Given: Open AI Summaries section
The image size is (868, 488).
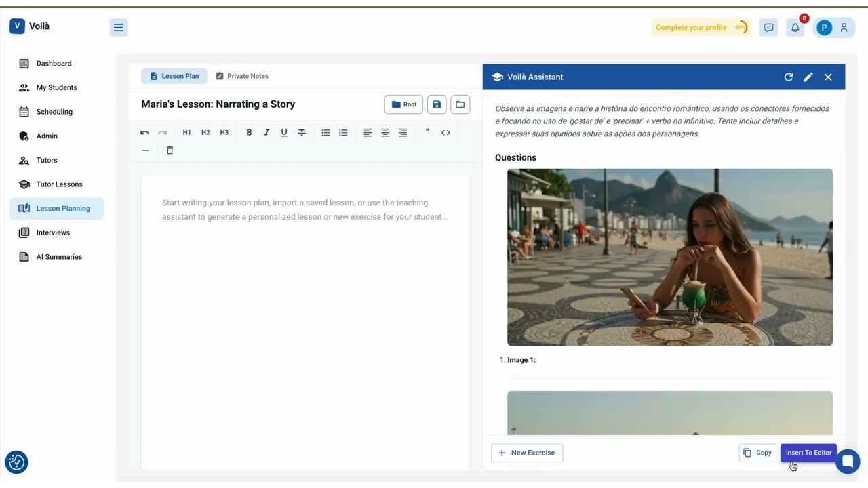Looking at the screenshot, I should click(x=57, y=257).
